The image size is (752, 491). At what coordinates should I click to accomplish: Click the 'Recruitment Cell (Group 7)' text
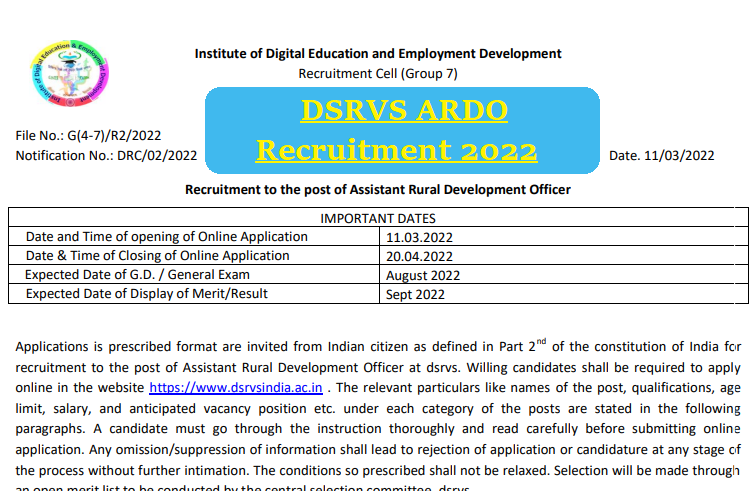point(378,74)
